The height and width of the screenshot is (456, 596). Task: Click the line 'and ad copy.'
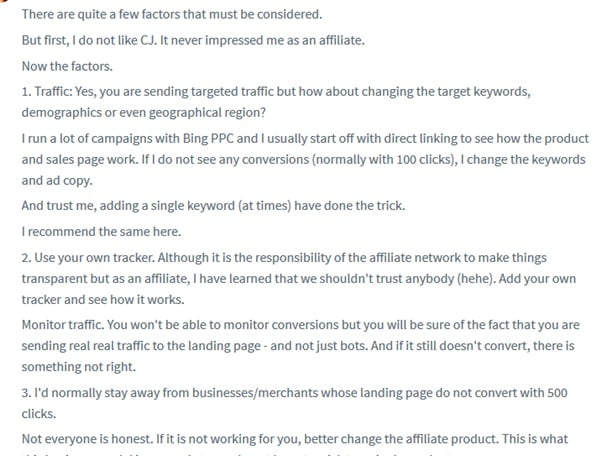[57, 180]
